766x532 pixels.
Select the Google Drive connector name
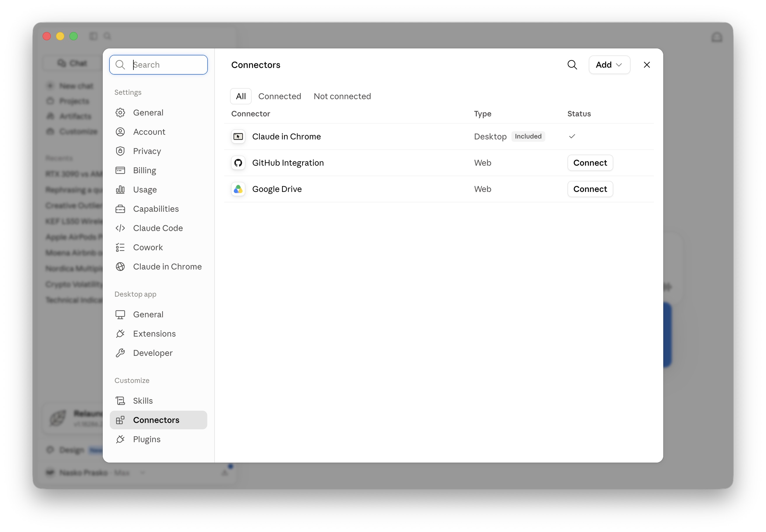[277, 189]
